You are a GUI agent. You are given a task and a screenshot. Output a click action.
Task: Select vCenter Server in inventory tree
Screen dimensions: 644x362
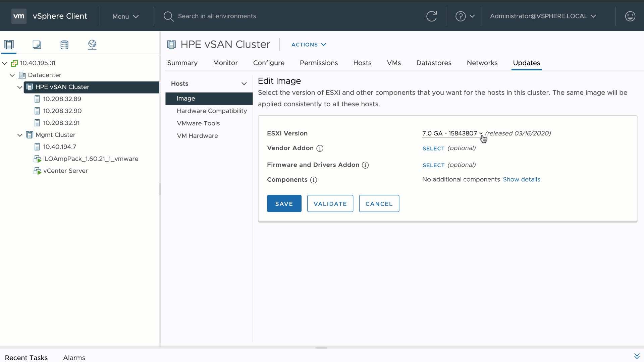coord(65,171)
